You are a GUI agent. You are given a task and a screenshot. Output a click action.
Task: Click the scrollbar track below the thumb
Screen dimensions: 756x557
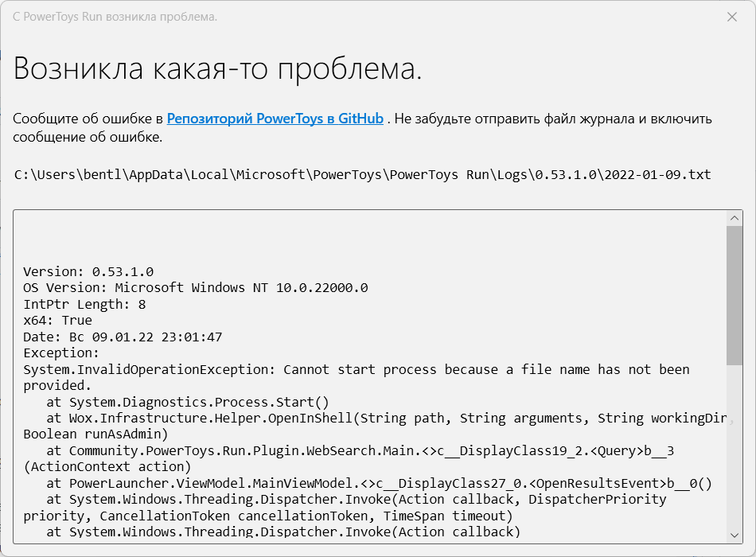coord(735,446)
